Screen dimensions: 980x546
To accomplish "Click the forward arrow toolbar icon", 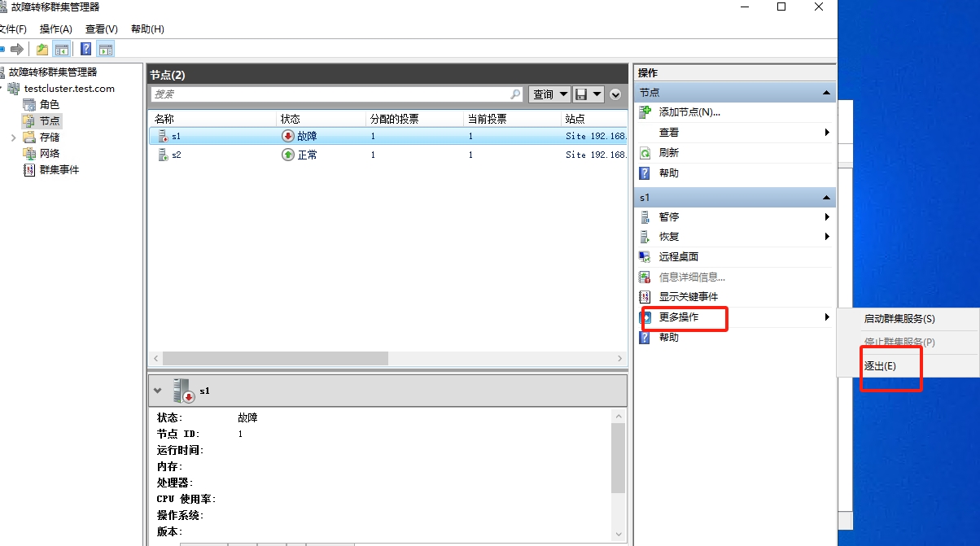I will [17, 49].
